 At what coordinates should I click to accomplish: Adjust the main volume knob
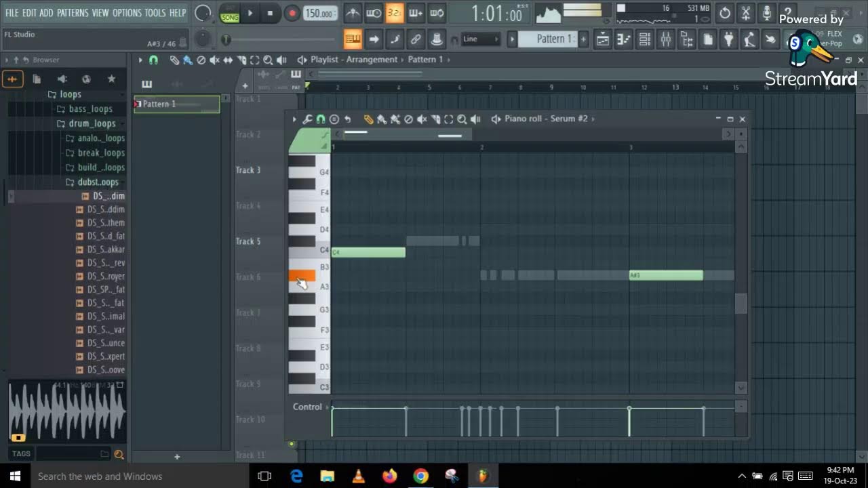[x=202, y=13]
